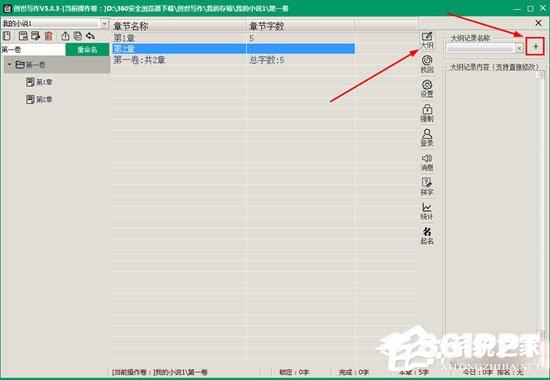Open the 登录 user login icon
The height and width of the screenshot is (380, 550).
point(427,138)
